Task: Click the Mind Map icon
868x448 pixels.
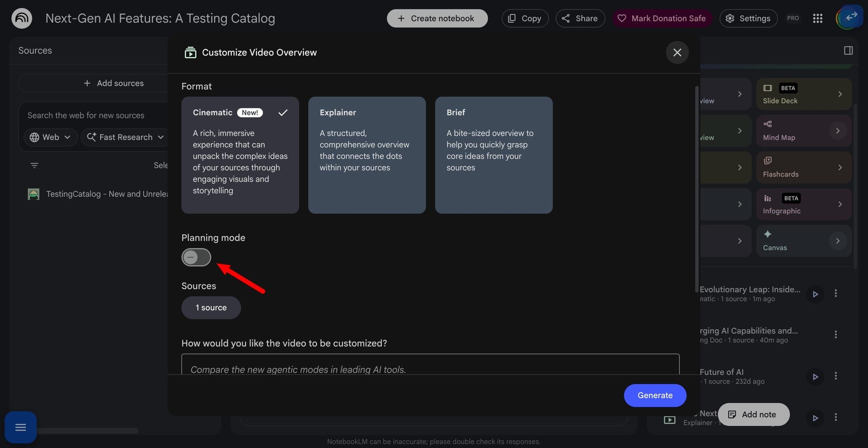Action: [768, 124]
